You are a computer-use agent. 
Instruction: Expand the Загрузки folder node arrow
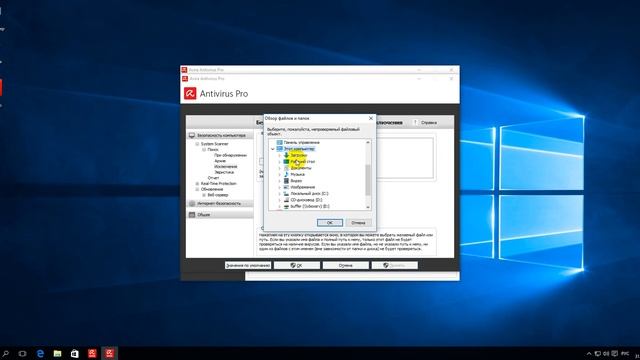point(279,156)
